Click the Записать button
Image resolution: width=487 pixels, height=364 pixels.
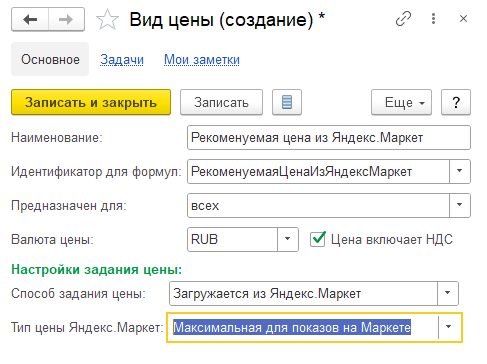[x=221, y=102]
